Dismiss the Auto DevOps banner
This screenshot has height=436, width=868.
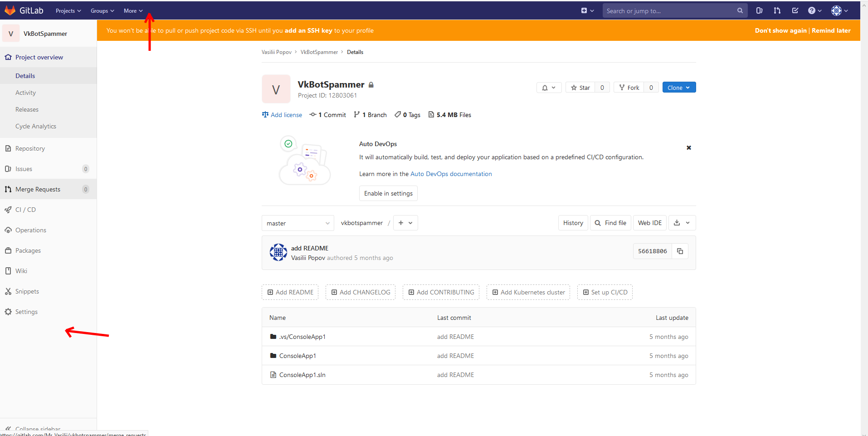[689, 148]
